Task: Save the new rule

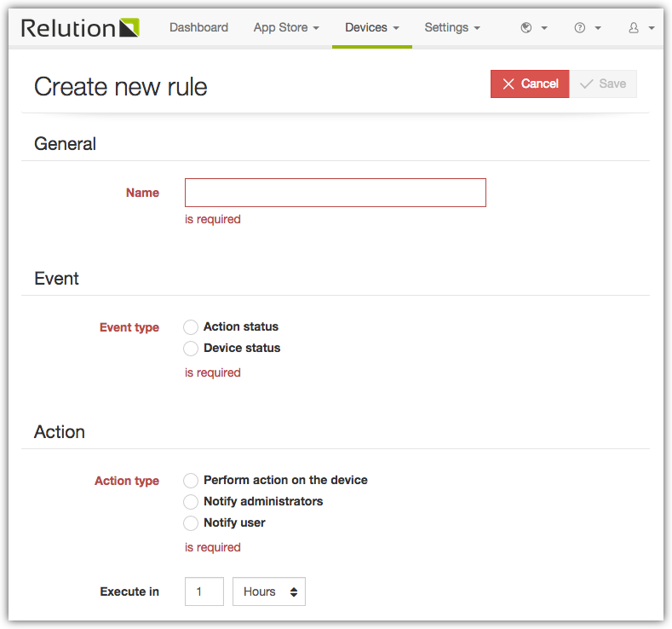Action: click(x=603, y=84)
